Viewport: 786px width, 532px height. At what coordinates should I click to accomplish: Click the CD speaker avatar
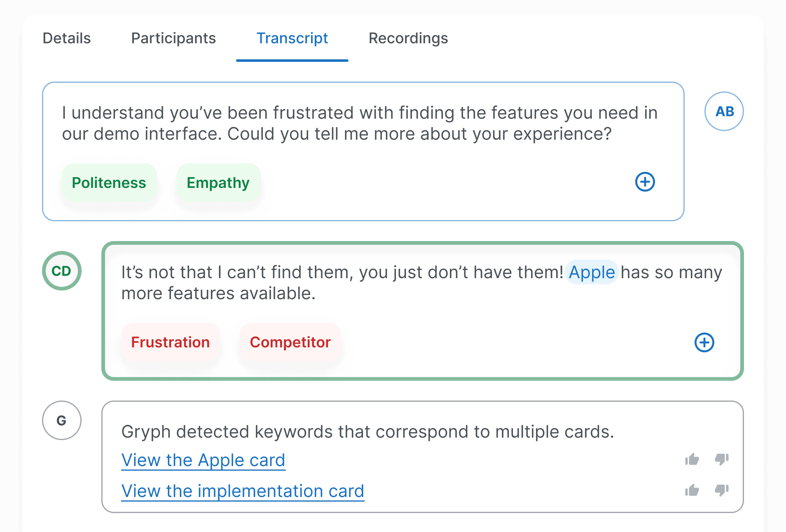point(62,271)
